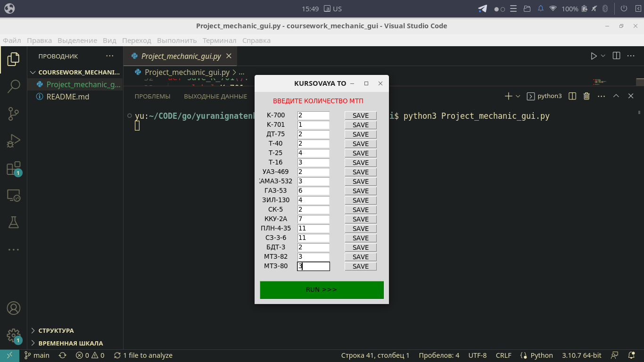Close the terminal panel
Screen dimensions: 644x362
point(631,96)
